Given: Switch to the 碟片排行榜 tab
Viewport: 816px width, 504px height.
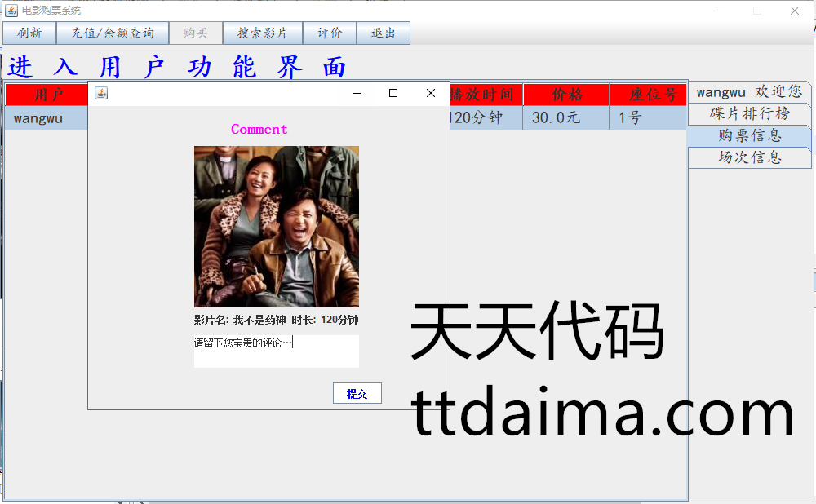Looking at the screenshot, I should click(x=749, y=113).
